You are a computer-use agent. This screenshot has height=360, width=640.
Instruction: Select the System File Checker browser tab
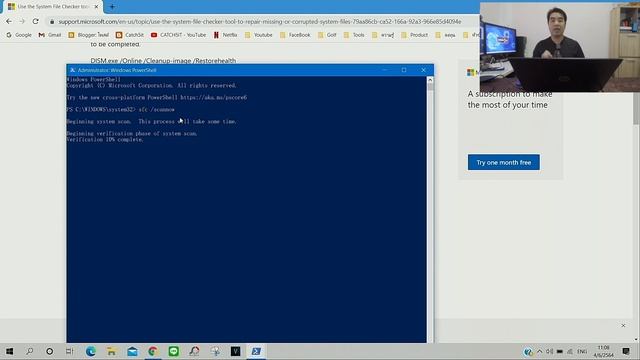coord(52,7)
